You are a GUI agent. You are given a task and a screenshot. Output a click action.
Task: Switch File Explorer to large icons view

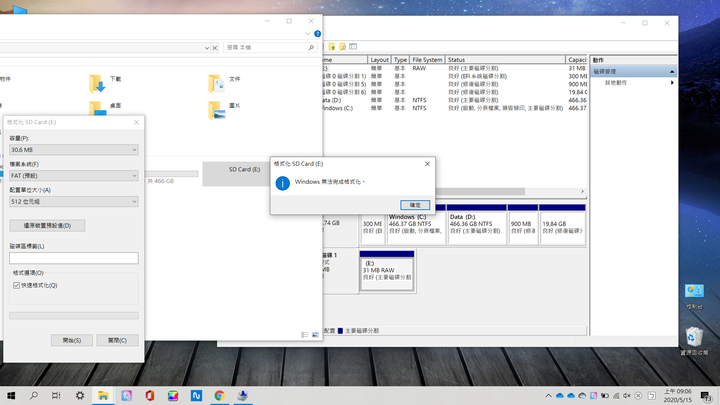[315, 335]
